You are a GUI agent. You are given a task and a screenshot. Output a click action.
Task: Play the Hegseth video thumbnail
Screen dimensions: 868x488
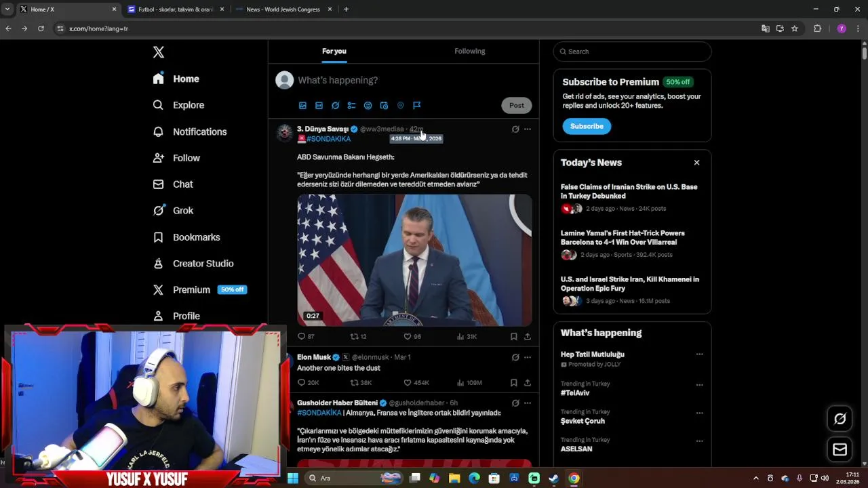pyautogui.click(x=414, y=260)
